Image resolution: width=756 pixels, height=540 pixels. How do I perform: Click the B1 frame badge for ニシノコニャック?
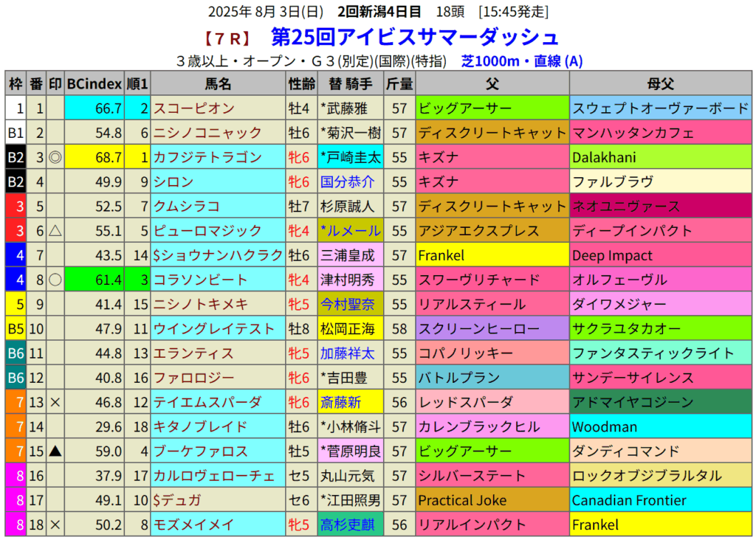click(x=16, y=133)
